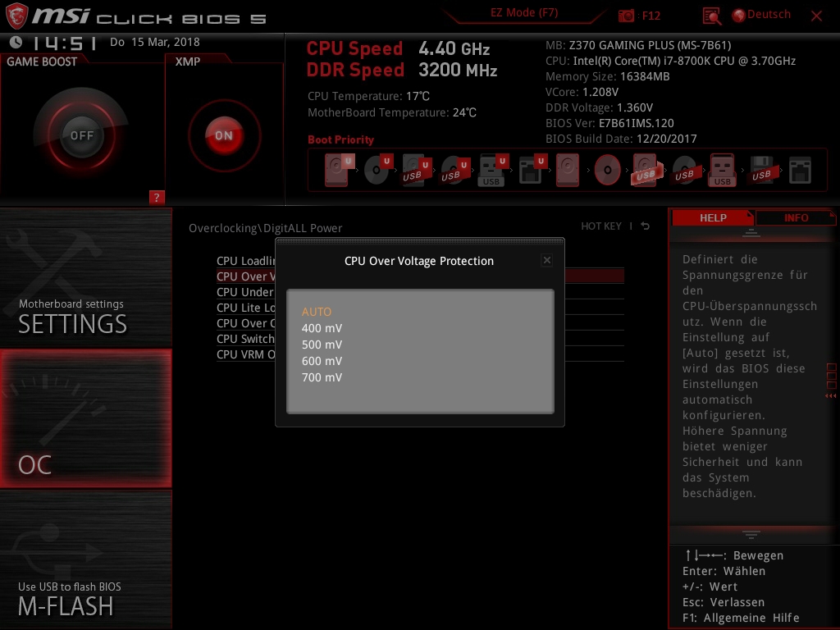This screenshot has height=630, width=840.
Task: Open the HOT KEY list
Action: [x=601, y=226]
